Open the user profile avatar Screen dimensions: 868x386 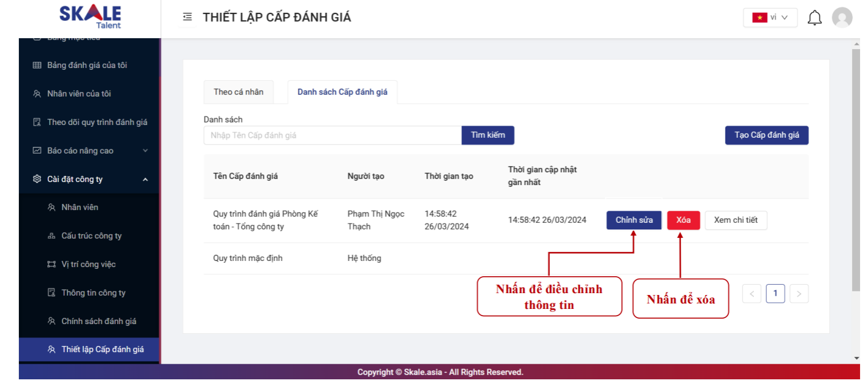841,18
